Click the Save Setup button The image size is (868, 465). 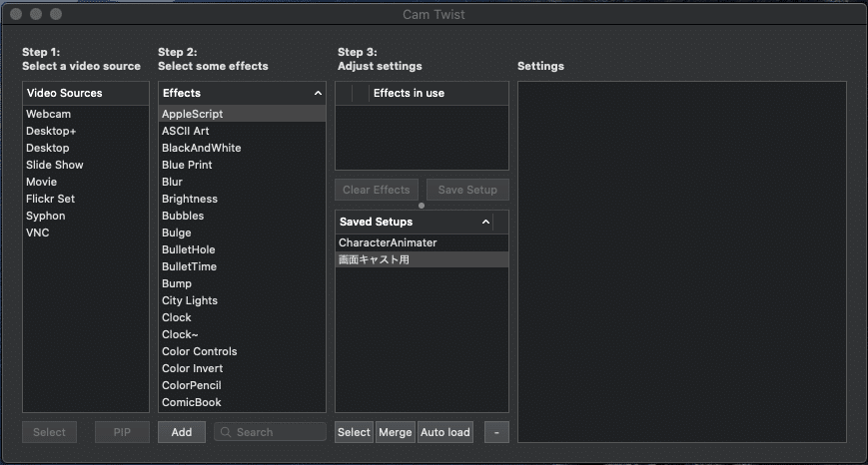coord(467,190)
